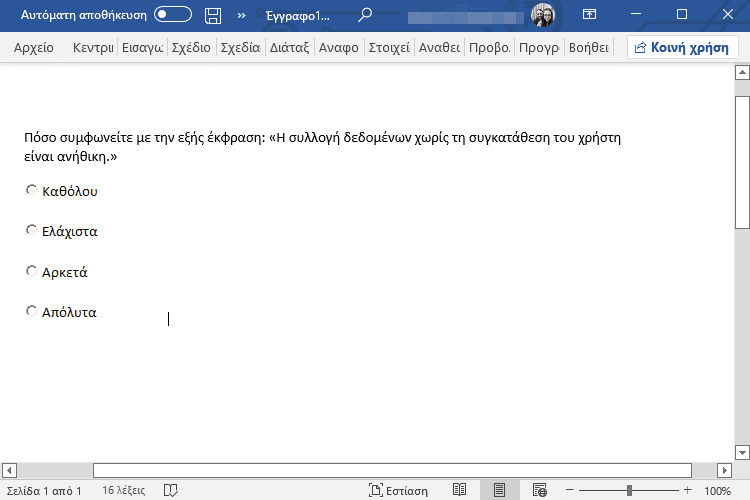Click the spelling proofing book icon
The image size is (750, 500).
coord(171,490)
